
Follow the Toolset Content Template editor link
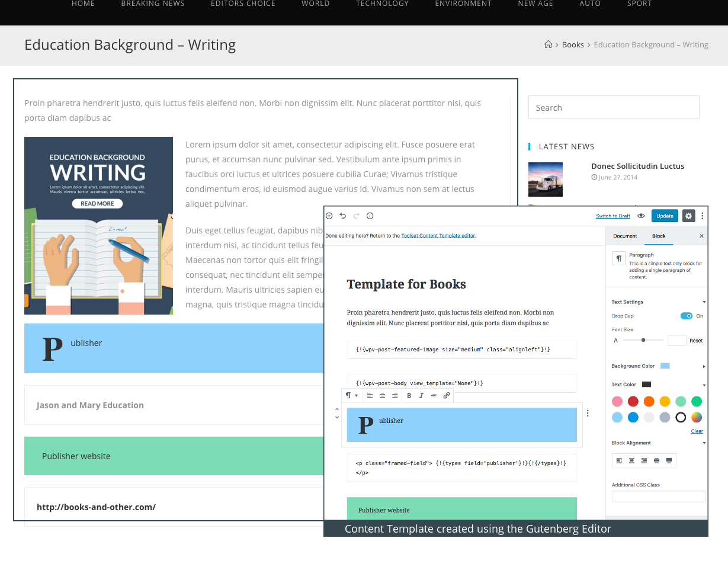(438, 236)
